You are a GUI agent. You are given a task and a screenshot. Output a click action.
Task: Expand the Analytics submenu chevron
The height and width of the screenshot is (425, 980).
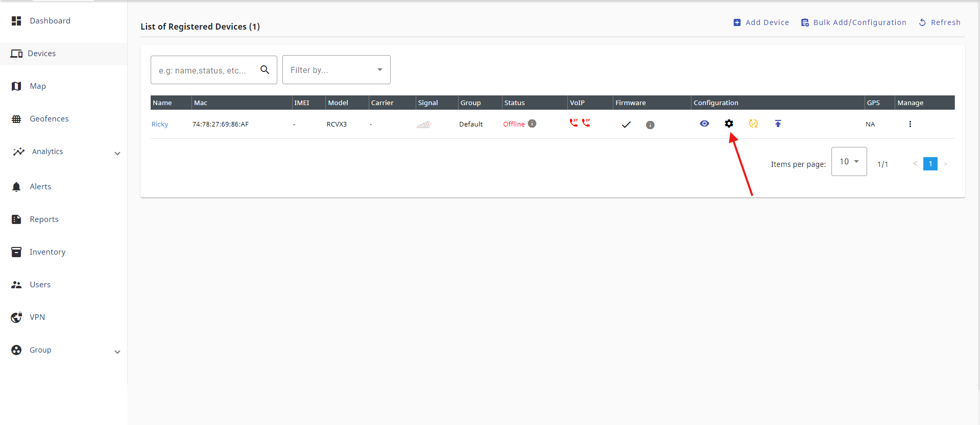click(117, 153)
